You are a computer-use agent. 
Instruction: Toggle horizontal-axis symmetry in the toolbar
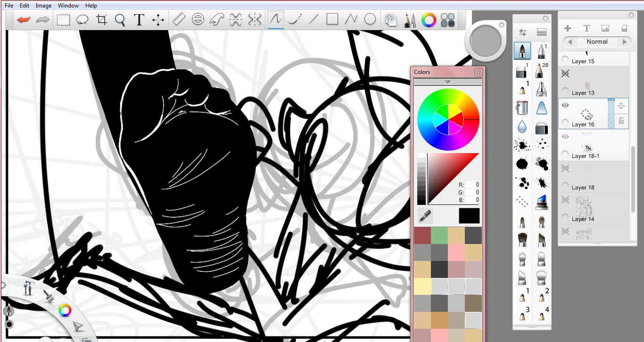click(236, 19)
